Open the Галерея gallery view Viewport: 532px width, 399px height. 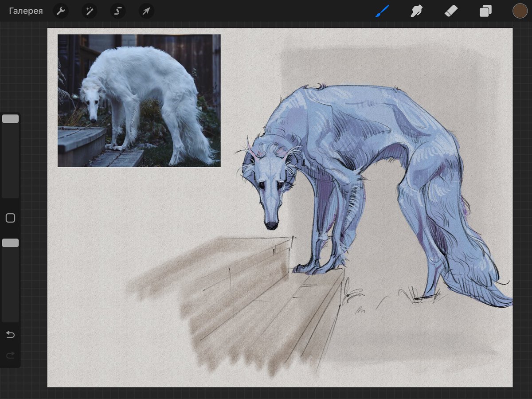26,11
